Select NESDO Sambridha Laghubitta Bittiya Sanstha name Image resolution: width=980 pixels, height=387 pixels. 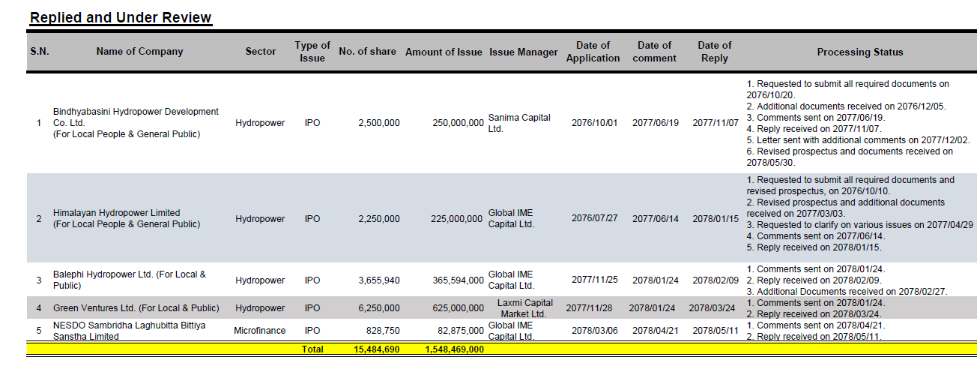[x=129, y=331]
